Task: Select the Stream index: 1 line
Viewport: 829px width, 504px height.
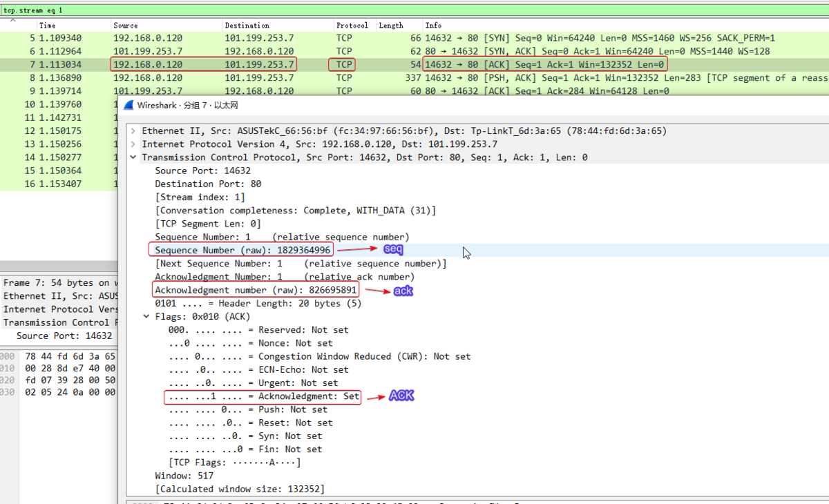Action: (200, 197)
